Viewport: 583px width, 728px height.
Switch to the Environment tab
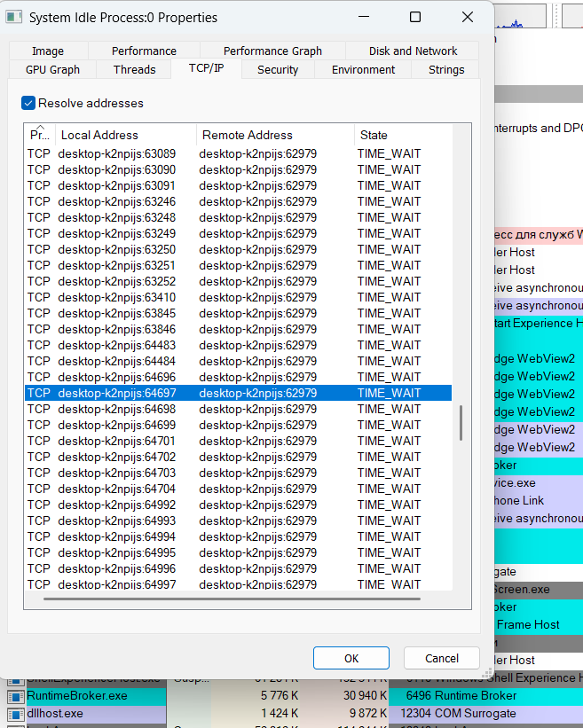point(363,70)
